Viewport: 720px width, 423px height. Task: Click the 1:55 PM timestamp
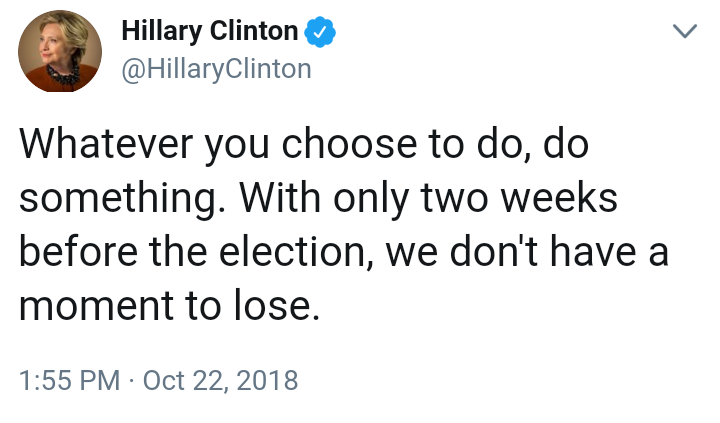[69, 381]
